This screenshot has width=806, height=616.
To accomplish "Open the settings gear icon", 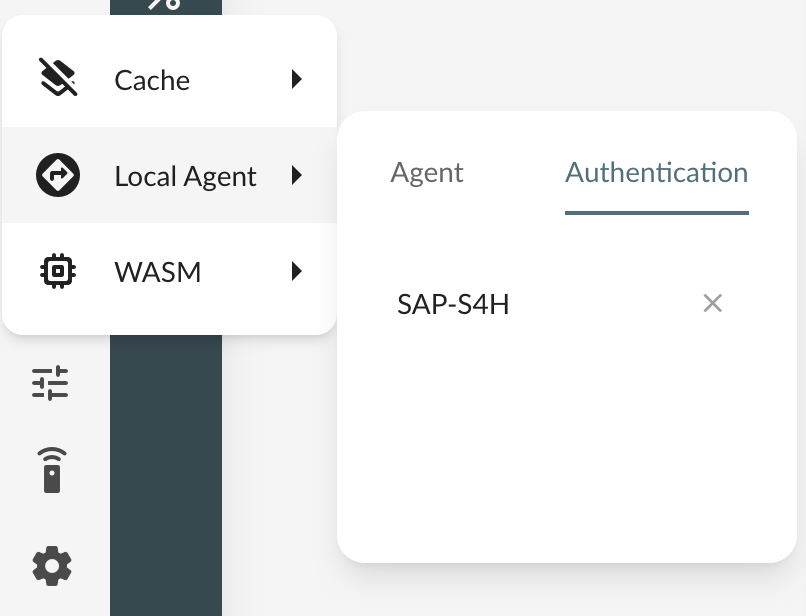I will point(51,566).
